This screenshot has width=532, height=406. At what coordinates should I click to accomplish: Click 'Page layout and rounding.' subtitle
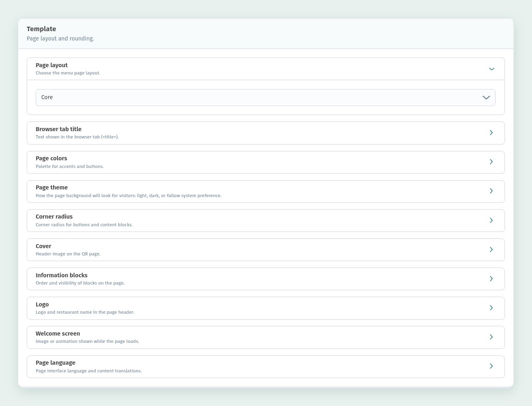60,38
